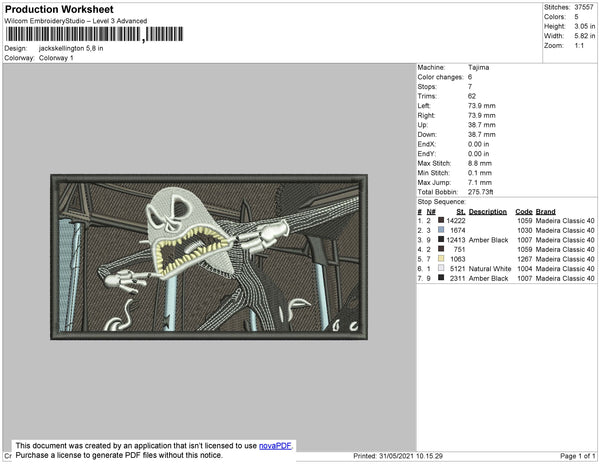This screenshot has width=600, height=464.
Task: Click the 'Production Worksheet' title
Action: coord(59,9)
